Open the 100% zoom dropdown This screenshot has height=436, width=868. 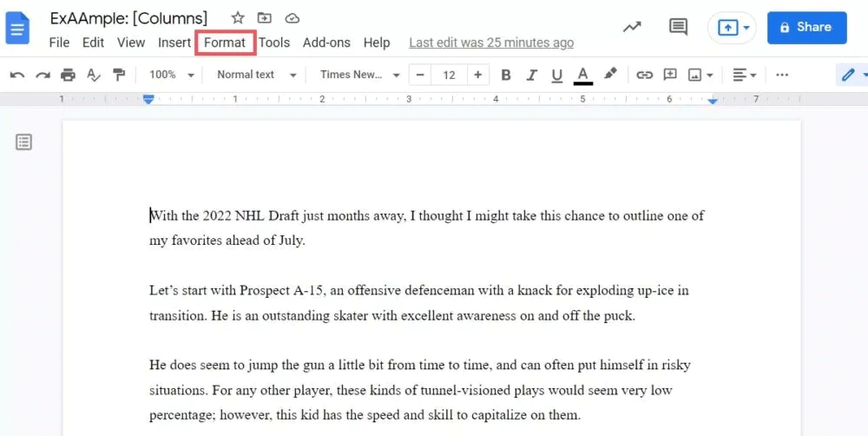[x=171, y=76]
